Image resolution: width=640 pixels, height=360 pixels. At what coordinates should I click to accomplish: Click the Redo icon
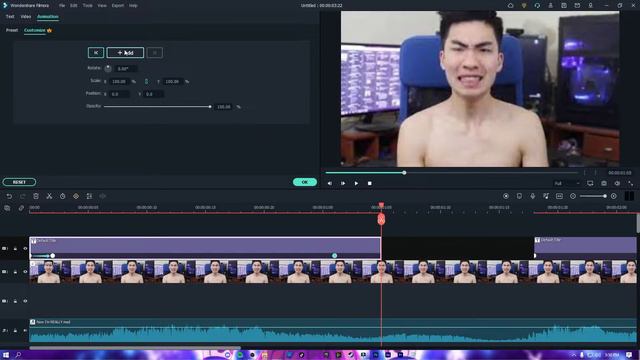[x=22, y=196]
